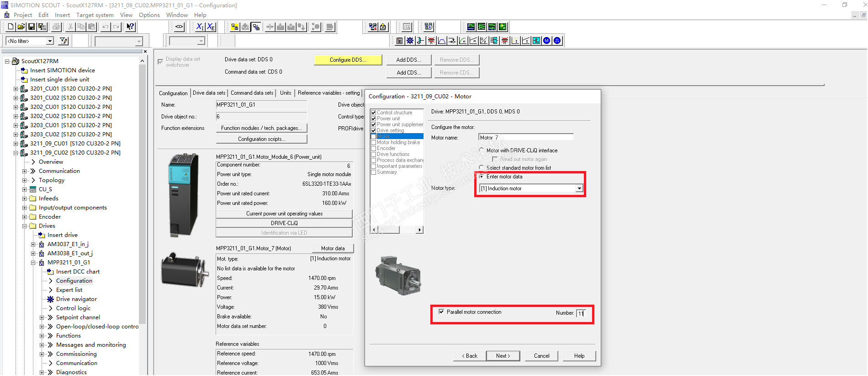Image resolution: width=868 pixels, height=376 pixels.
Task: Click Cancel in the configuration dialog
Action: point(542,356)
